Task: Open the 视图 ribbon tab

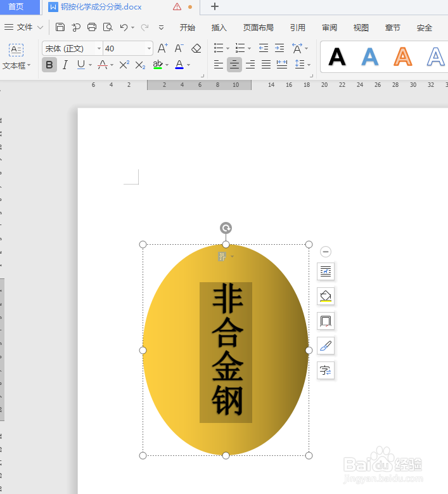Action: click(x=361, y=28)
